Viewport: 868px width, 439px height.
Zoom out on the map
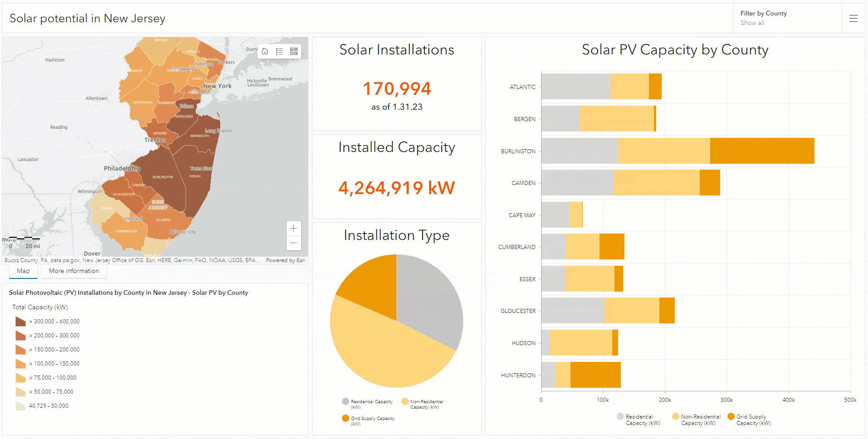(293, 243)
